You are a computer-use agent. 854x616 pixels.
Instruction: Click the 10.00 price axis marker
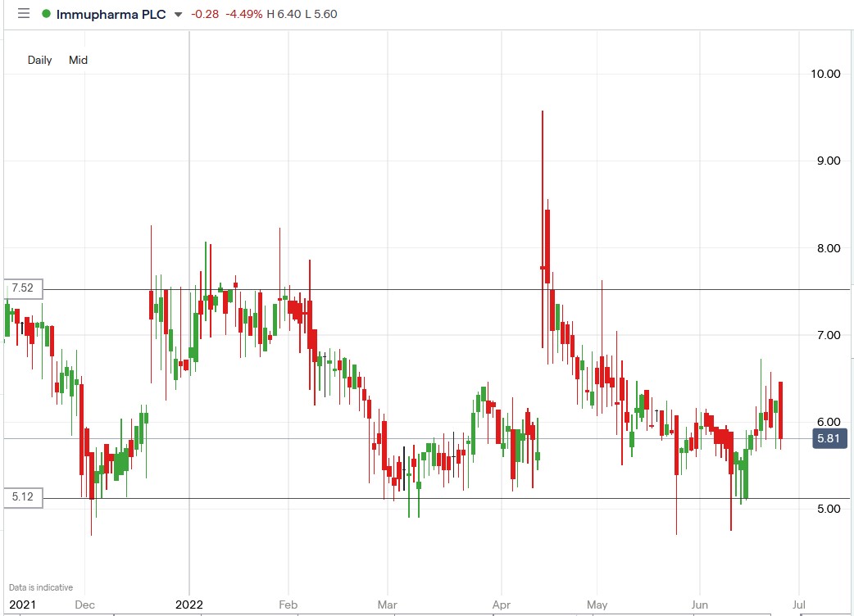(x=826, y=74)
